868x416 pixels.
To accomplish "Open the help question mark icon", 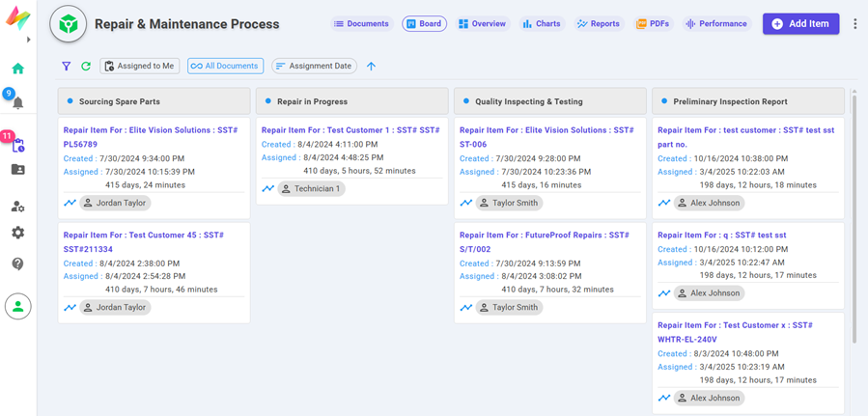I will [x=17, y=263].
